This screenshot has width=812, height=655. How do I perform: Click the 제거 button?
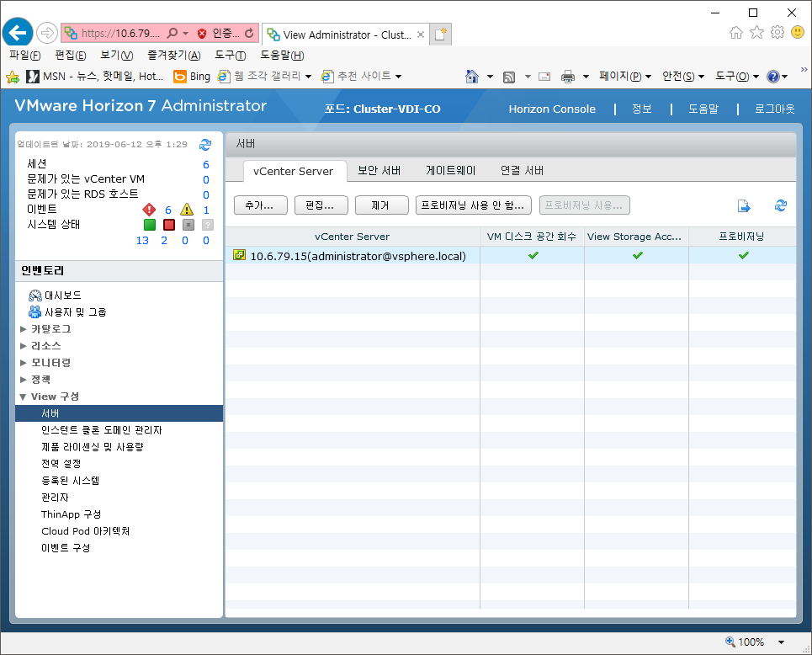382,205
